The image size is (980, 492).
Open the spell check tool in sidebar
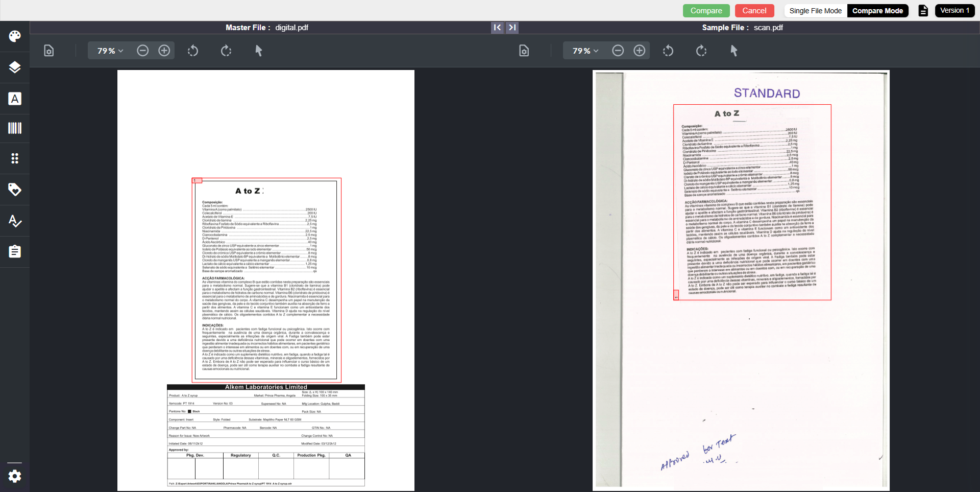[x=15, y=221]
